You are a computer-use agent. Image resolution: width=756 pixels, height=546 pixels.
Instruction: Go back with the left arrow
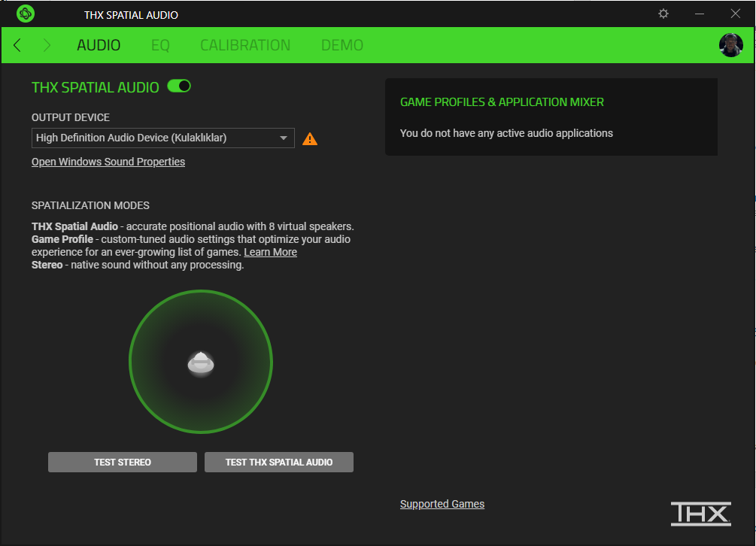tap(17, 45)
